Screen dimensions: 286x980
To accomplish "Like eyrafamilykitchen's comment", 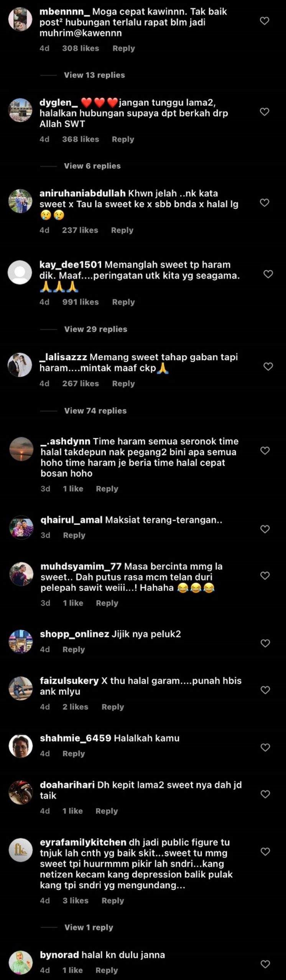I will [265, 851].
